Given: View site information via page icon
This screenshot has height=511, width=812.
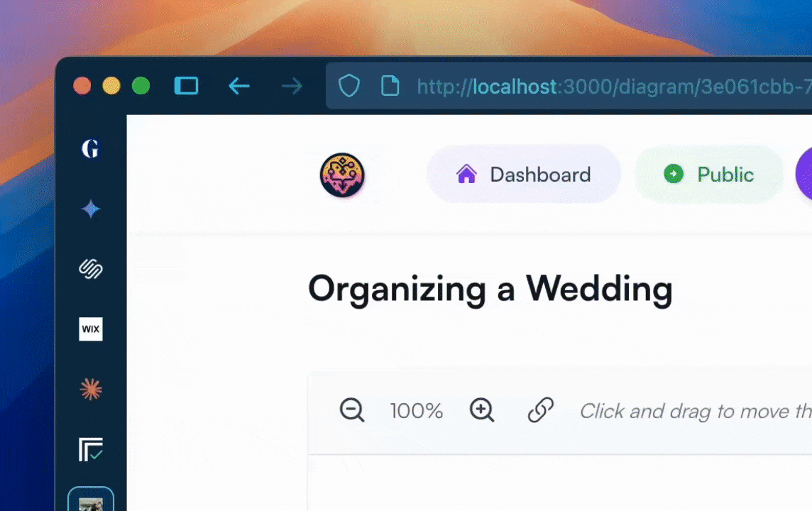Looking at the screenshot, I should (x=390, y=87).
